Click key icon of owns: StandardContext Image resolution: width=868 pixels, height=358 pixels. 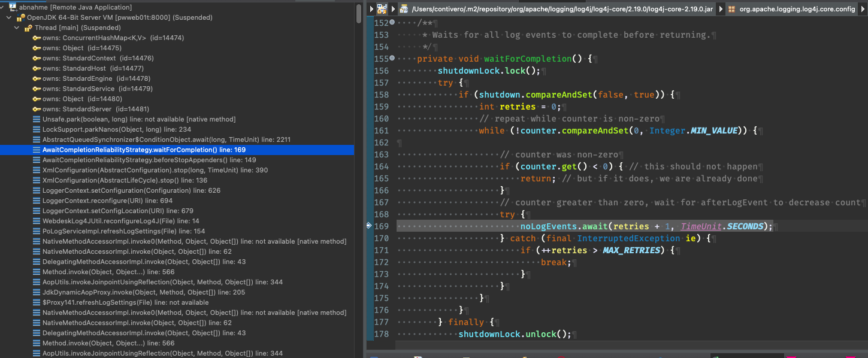click(x=37, y=58)
